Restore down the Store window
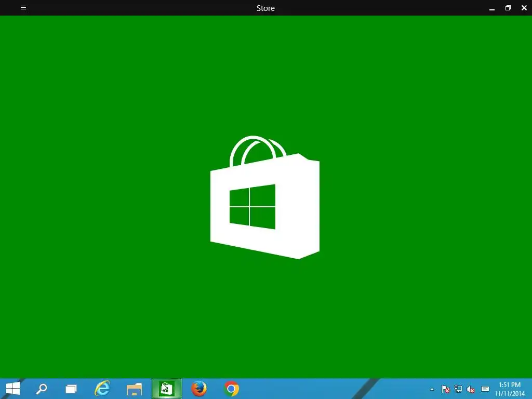 click(508, 8)
